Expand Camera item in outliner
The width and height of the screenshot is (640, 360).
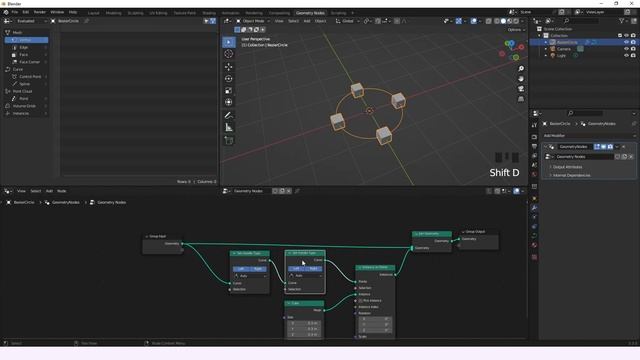coord(546,49)
